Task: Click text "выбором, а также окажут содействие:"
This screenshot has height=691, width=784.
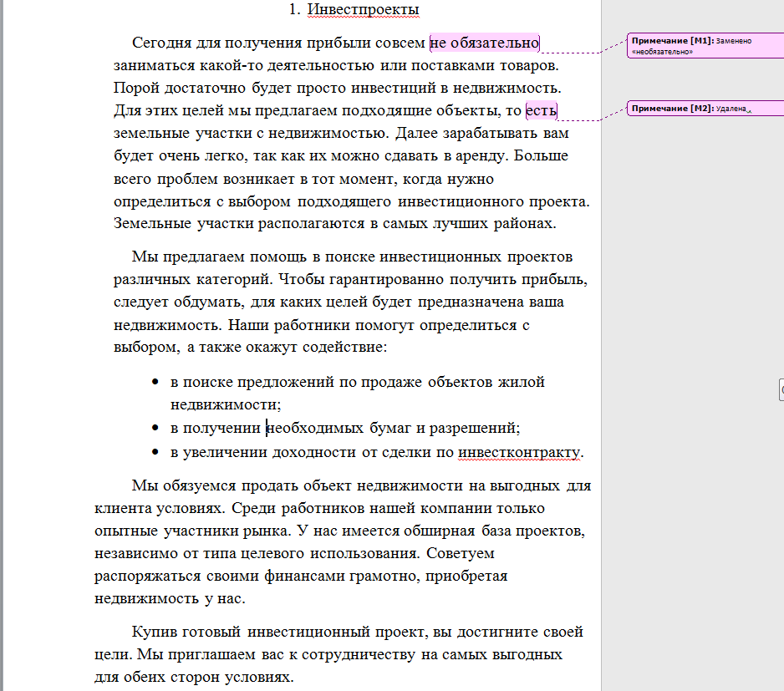Action: 251,348
